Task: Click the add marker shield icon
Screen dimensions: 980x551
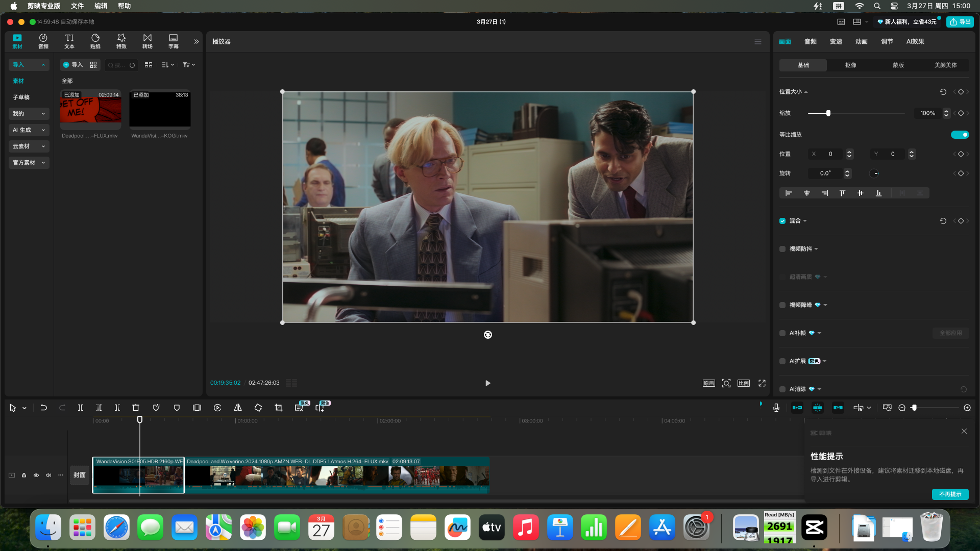Action: click(x=177, y=408)
